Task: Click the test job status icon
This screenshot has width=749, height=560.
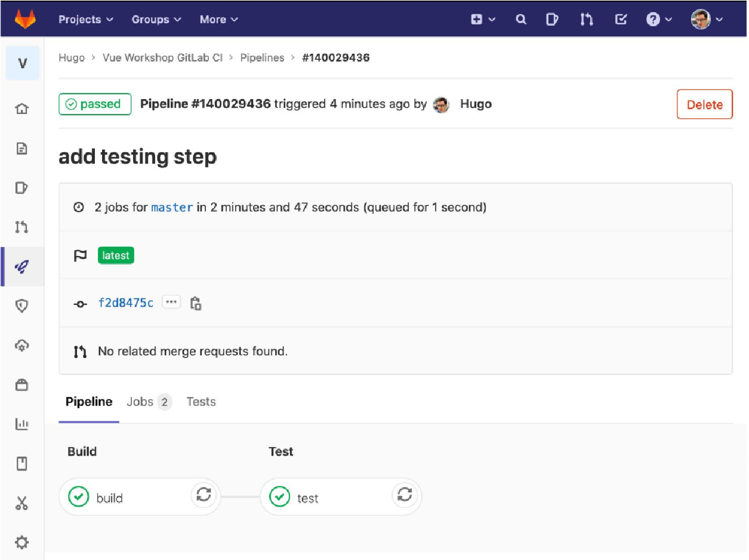Action: (279, 497)
